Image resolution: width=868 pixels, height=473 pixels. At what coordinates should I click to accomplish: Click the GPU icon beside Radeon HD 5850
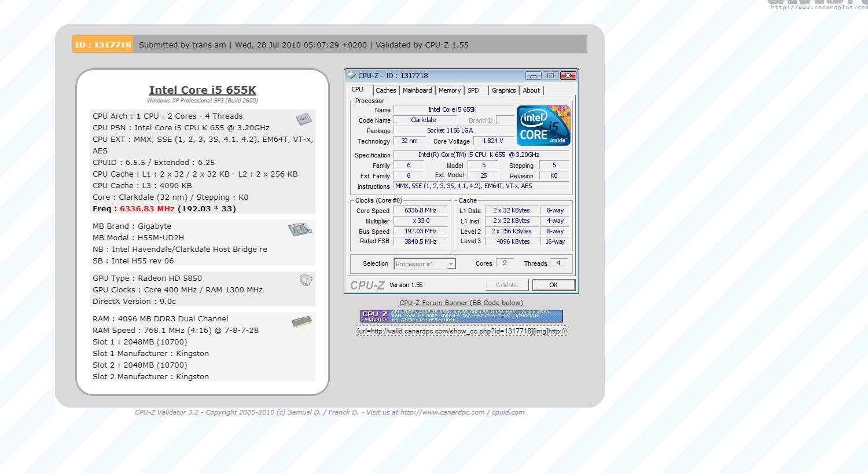[306, 280]
